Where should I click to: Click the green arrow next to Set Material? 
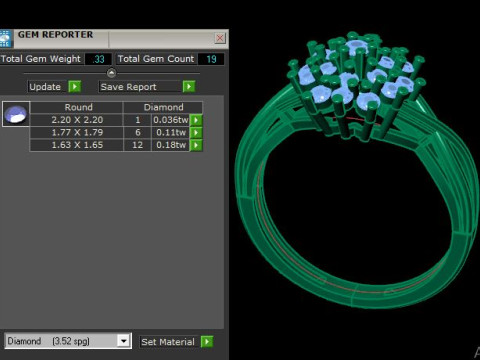pos(207,342)
